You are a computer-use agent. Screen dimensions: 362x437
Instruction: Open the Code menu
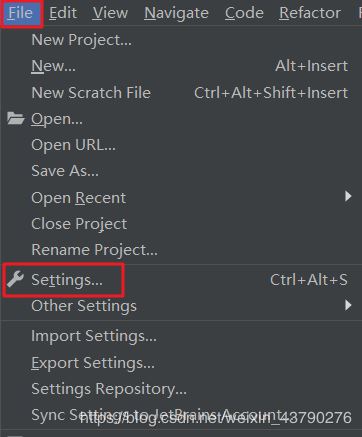(x=244, y=13)
